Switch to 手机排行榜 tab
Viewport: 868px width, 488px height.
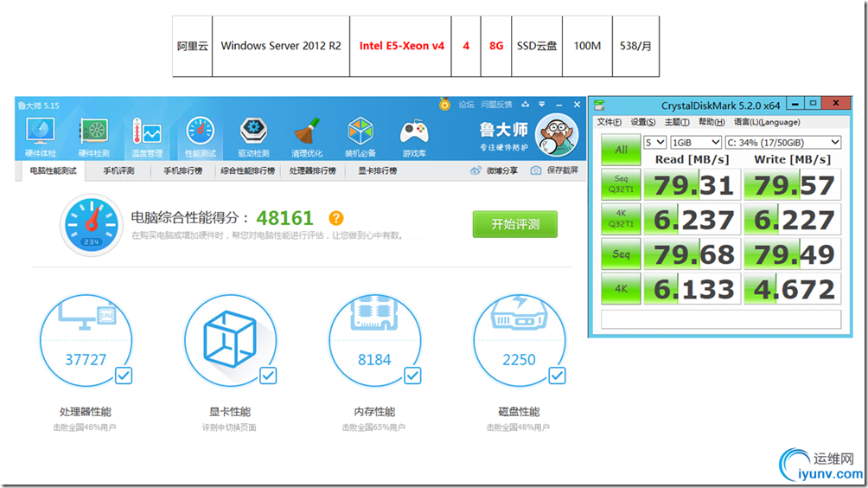(x=182, y=170)
